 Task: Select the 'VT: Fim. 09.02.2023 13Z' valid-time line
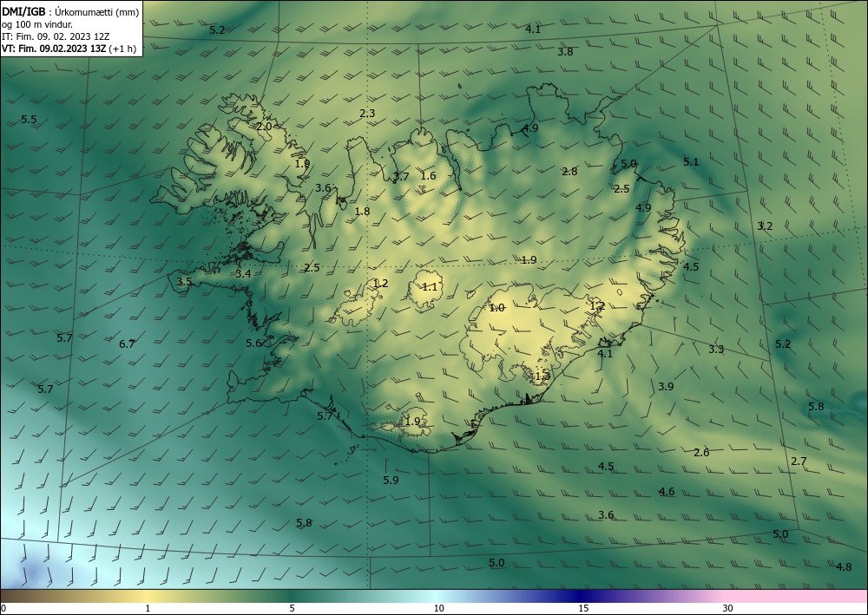tap(54, 49)
